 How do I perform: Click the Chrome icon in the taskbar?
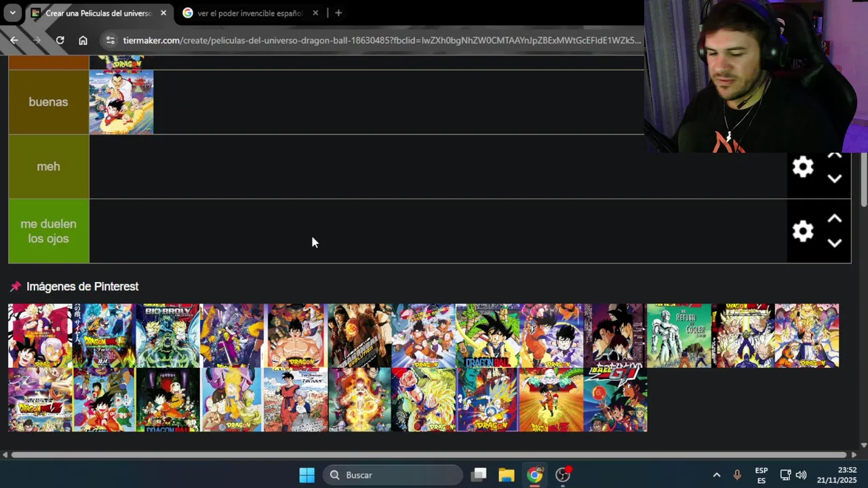coord(535,475)
